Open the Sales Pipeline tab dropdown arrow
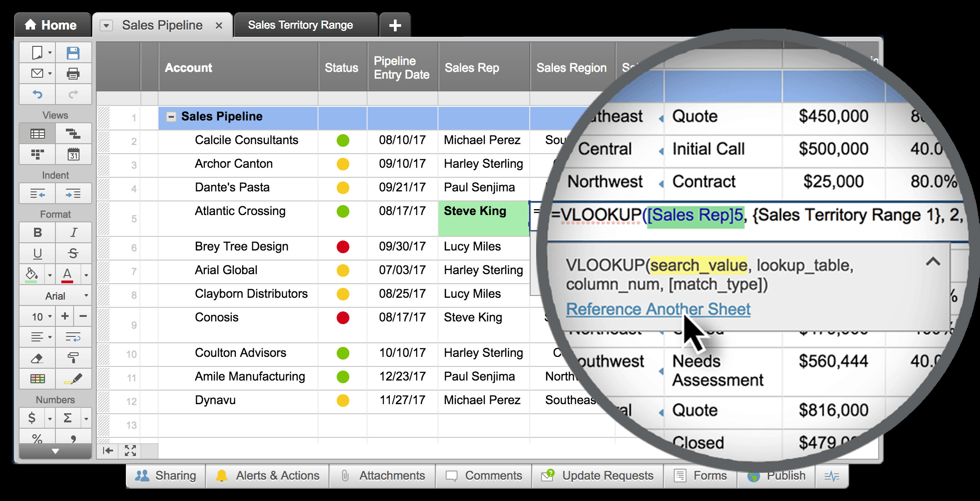This screenshot has width=980, height=501. click(x=106, y=25)
